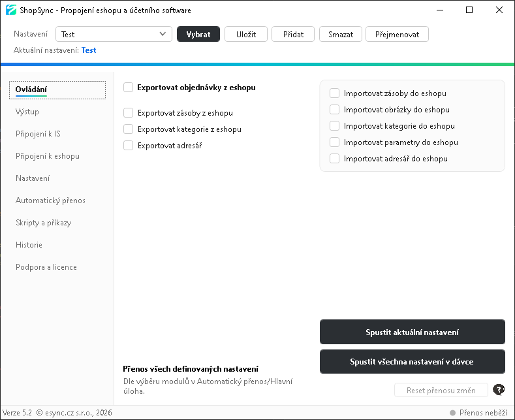Switch to Automatický přenos section
The image size is (515, 420).
pyautogui.click(x=50, y=201)
